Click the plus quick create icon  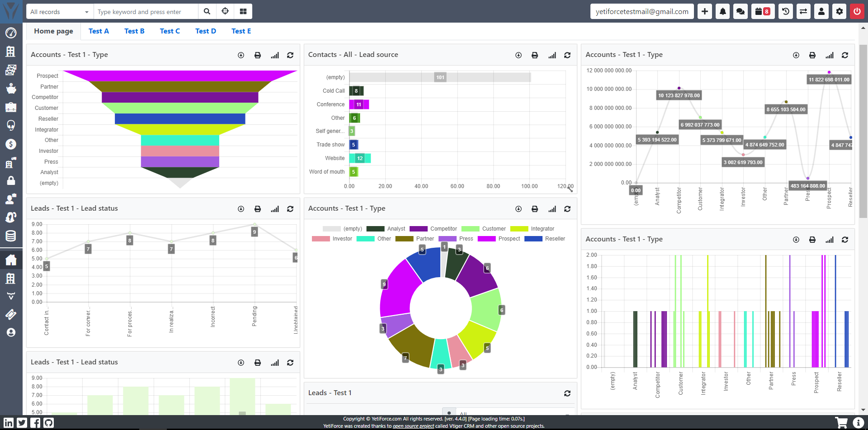click(x=705, y=12)
